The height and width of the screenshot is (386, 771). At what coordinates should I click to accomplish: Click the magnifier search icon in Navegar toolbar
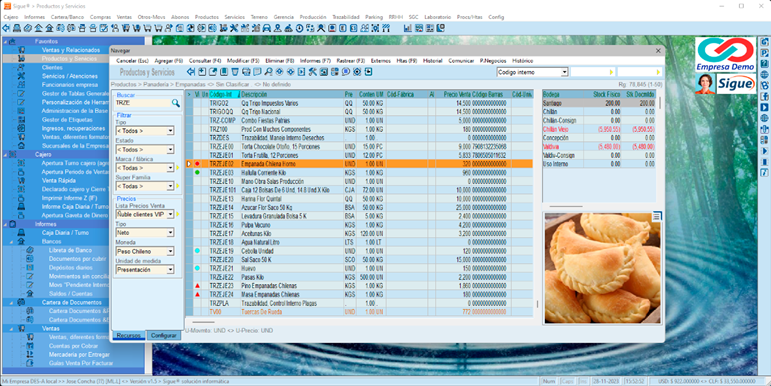click(x=268, y=72)
